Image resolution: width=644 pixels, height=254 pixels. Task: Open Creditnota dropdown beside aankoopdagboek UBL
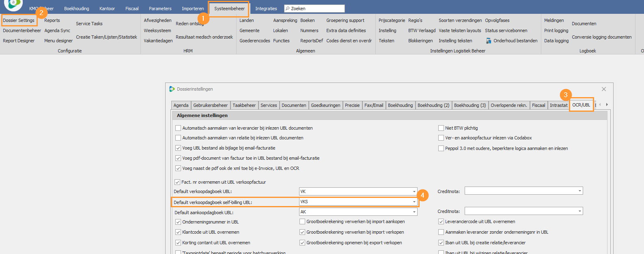coord(580,211)
